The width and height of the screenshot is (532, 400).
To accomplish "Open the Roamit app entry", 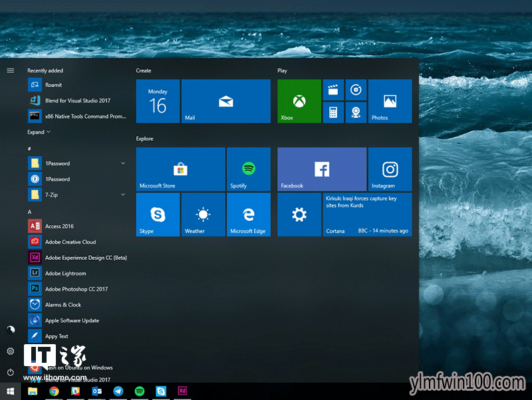I will [x=77, y=85].
